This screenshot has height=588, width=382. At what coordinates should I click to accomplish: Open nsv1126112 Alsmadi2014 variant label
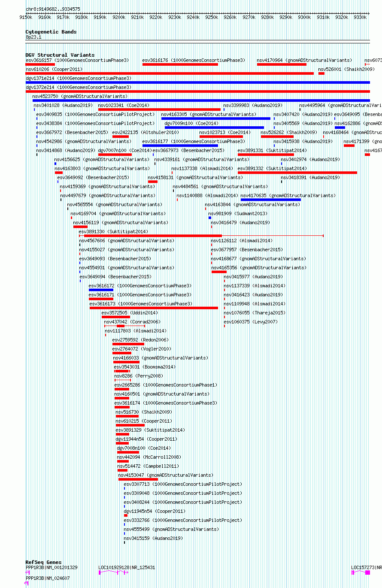pyautogui.click(x=242, y=241)
